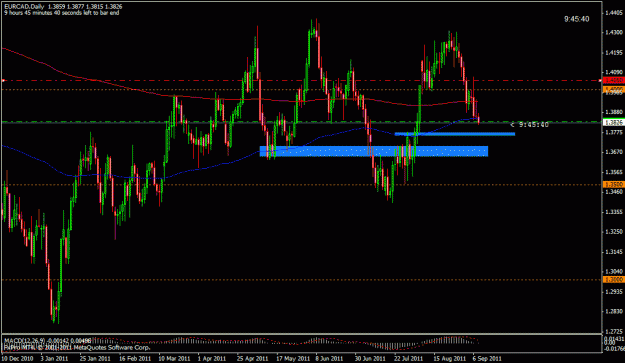The image size is (625, 363).
Task: Click the 1.3250 price label on the axis
Action: (x=614, y=232)
